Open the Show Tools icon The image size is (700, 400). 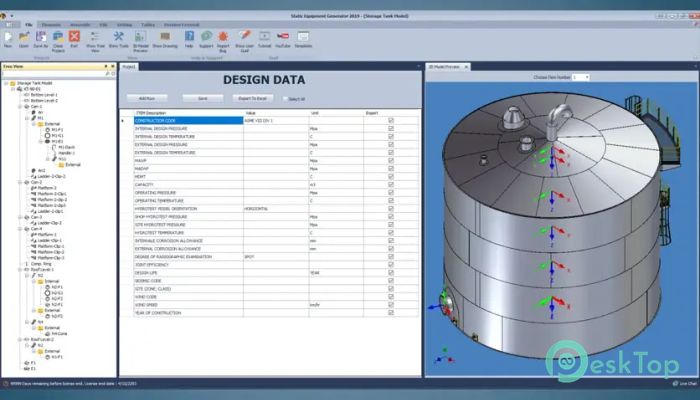point(118,36)
